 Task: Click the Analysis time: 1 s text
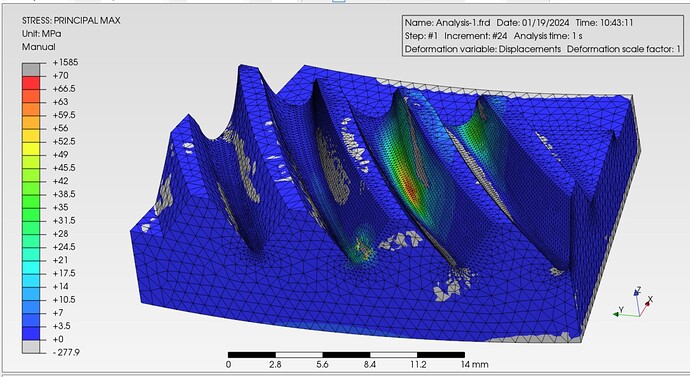pyautogui.click(x=548, y=36)
